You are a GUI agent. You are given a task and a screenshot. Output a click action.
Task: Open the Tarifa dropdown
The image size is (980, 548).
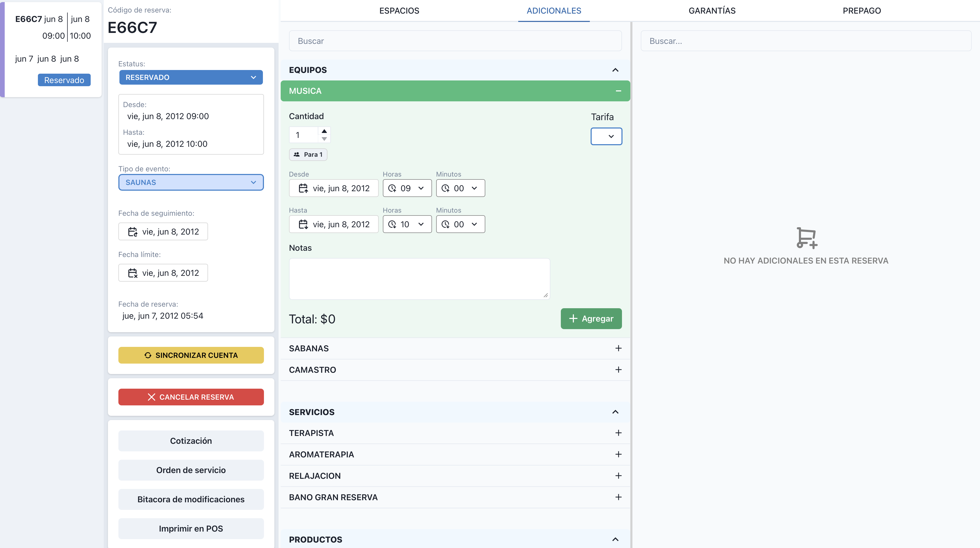[606, 136]
